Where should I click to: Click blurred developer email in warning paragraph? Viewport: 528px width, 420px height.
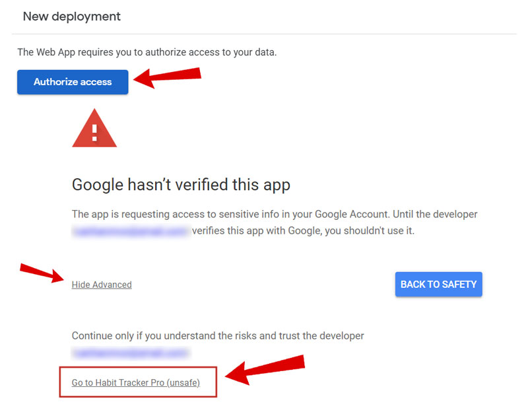coord(131,232)
